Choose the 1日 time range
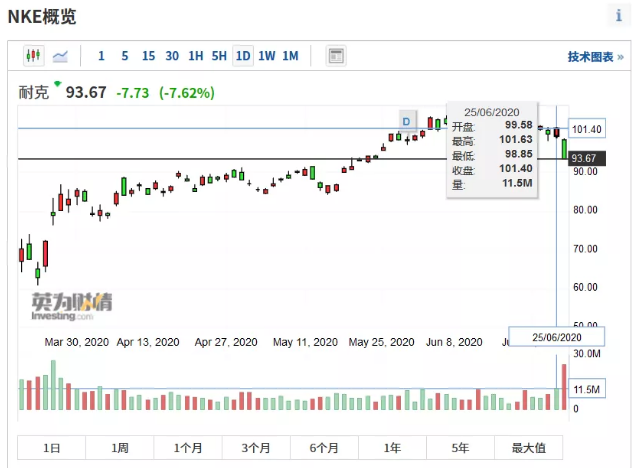The width and height of the screenshot is (632, 468). (51, 447)
